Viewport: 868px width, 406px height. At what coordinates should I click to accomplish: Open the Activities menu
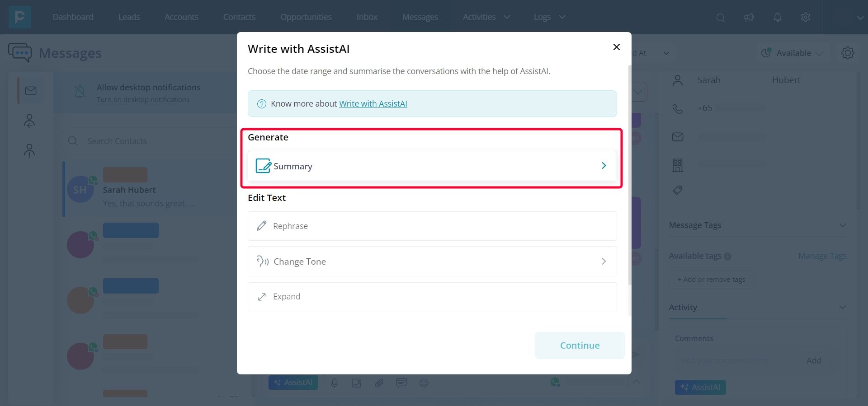[486, 17]
